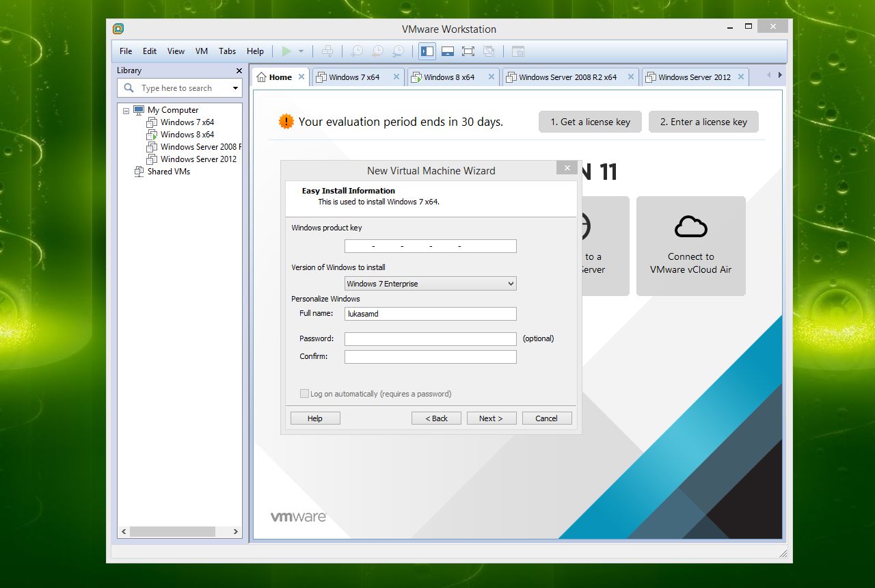Close the Windows 8 x64 tab
This screenshot has height=588, width=875.
coord(492,77)
